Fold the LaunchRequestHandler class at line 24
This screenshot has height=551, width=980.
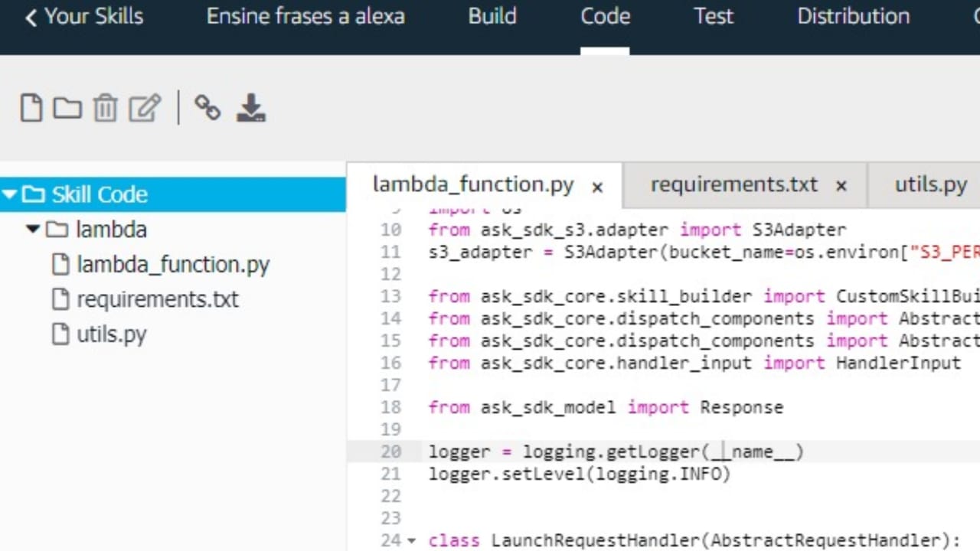412,540
